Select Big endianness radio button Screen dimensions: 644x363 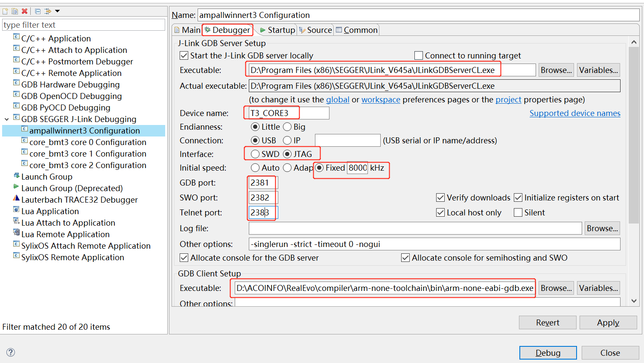287,127
